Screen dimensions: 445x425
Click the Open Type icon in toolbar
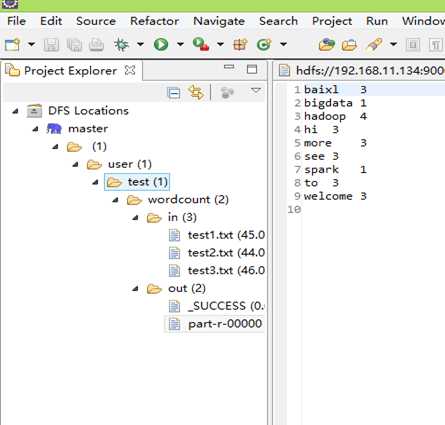[326, 44]
